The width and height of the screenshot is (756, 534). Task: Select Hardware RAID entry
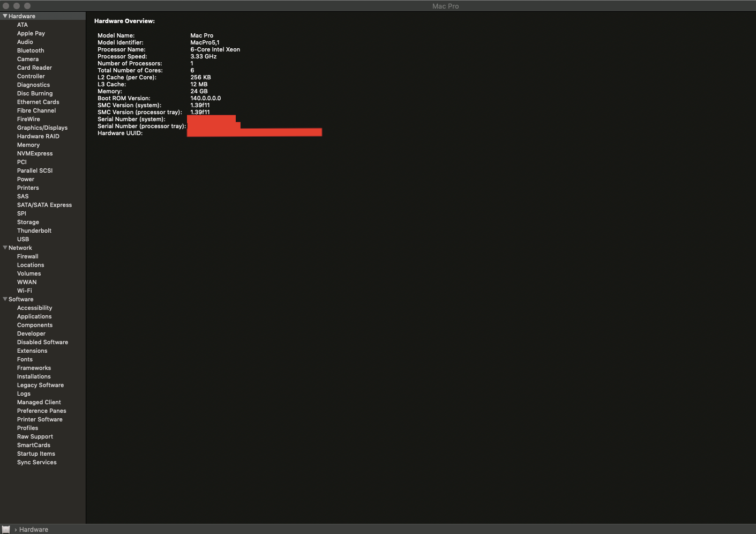click(38, 136)
